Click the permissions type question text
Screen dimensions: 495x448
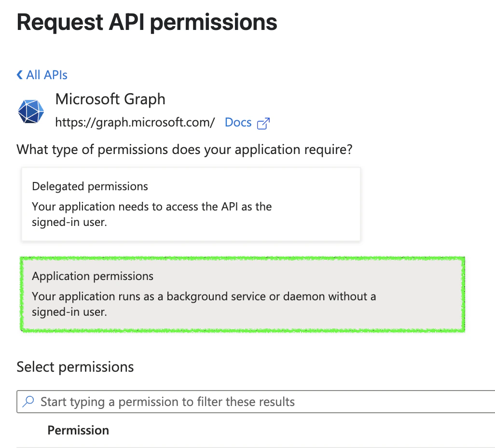(x=185, y=150)
